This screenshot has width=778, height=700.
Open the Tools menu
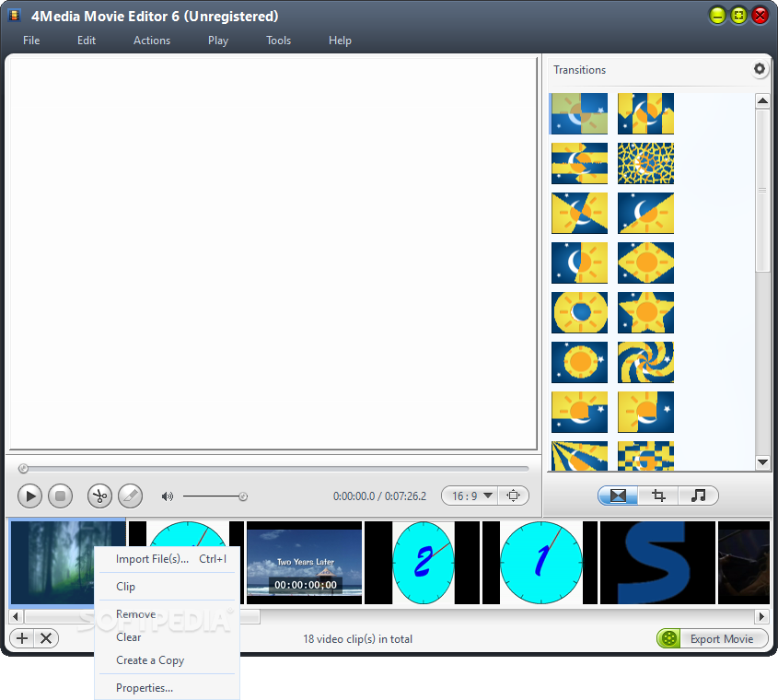pos(278,41)
